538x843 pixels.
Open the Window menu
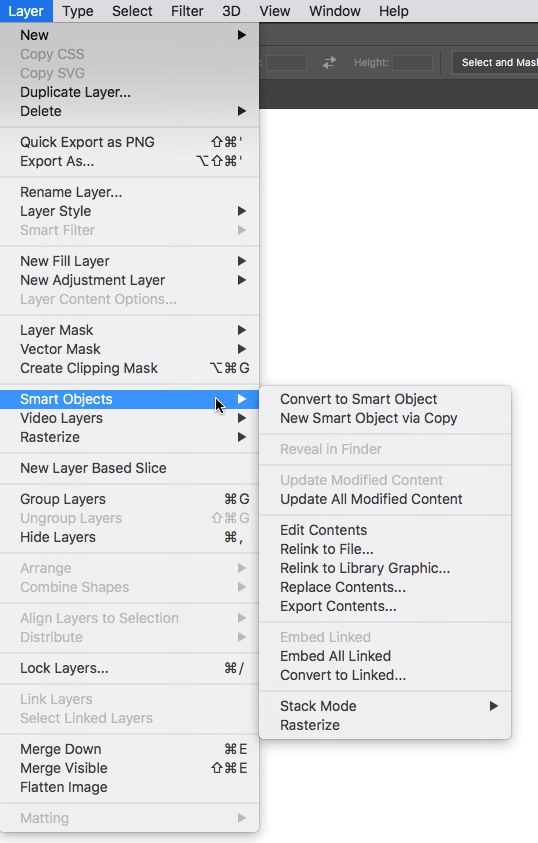(x=334, y=11)
